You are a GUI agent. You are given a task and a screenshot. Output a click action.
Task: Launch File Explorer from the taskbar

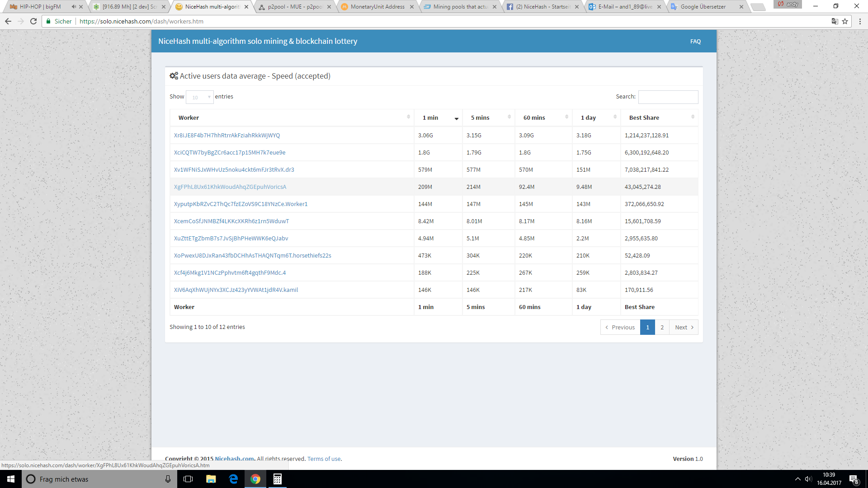pos(211,479)
